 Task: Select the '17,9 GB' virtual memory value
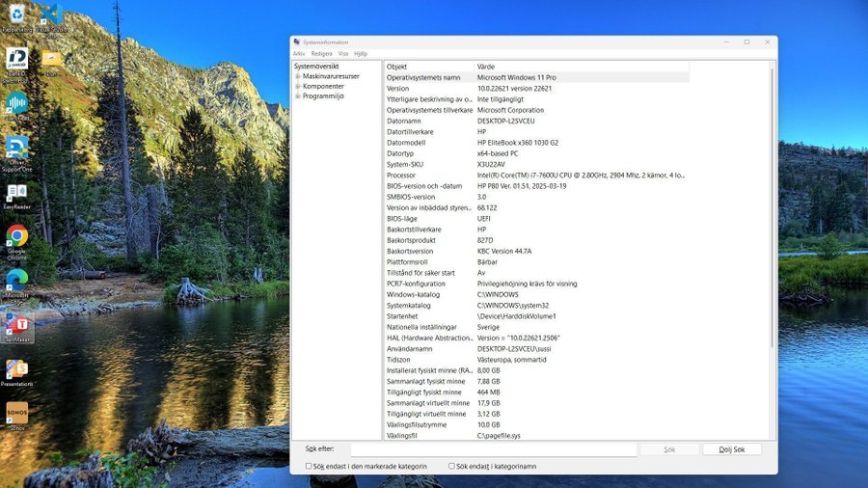(x=488, y=403)
